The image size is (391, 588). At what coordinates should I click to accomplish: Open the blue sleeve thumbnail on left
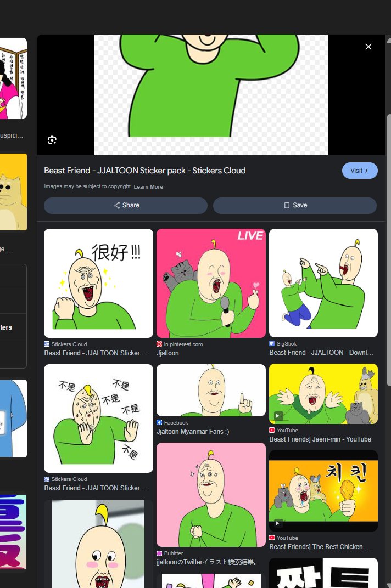pyautogui.click(x=14, y=419)
